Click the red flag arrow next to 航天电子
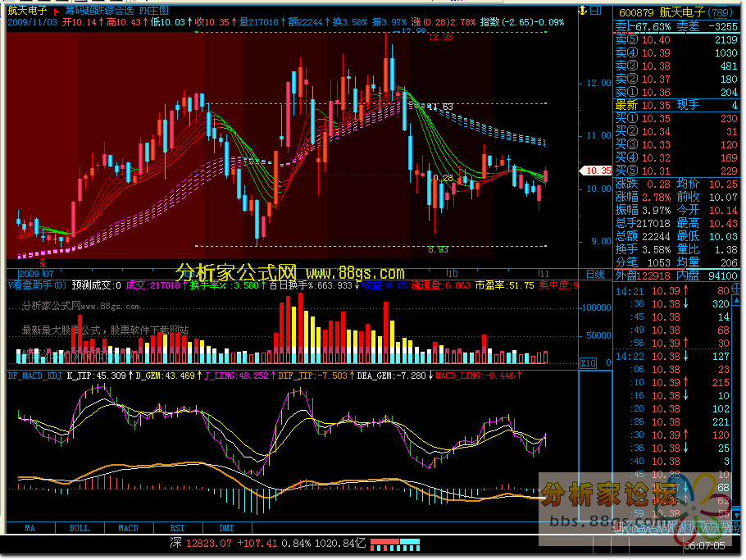Viewport: 746px width, 560px height. pos(56,11)
